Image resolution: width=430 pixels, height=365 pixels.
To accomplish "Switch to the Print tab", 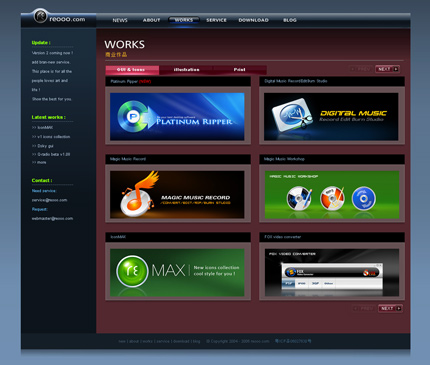I will [240, 70].
